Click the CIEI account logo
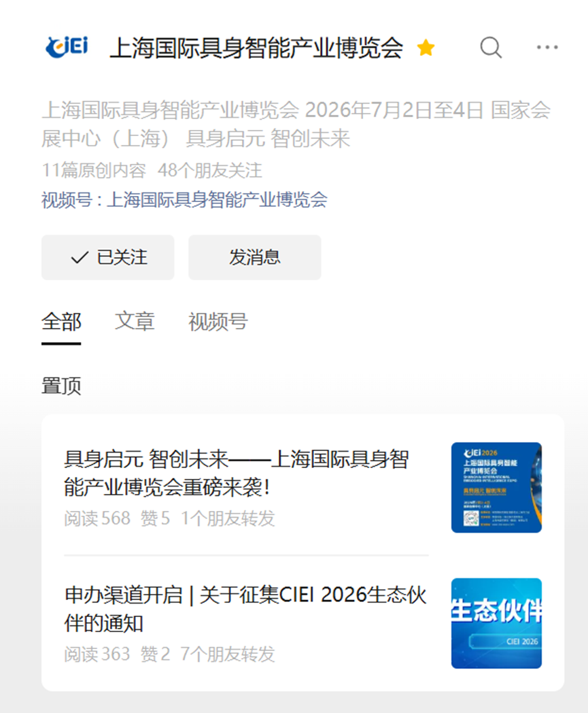The height and width of the screenshot is (713, 588). point(67,47)
